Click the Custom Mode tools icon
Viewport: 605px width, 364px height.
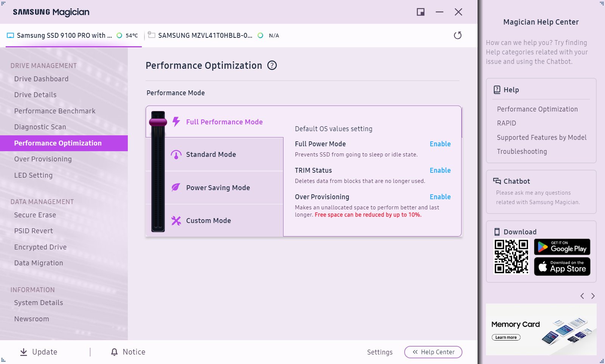176,221
